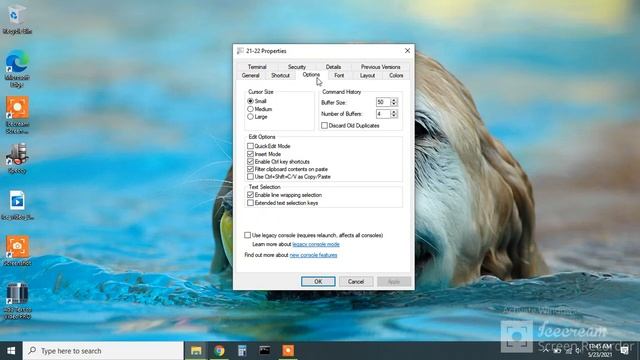Open File Explorer from the taskbar

[196, 351]
